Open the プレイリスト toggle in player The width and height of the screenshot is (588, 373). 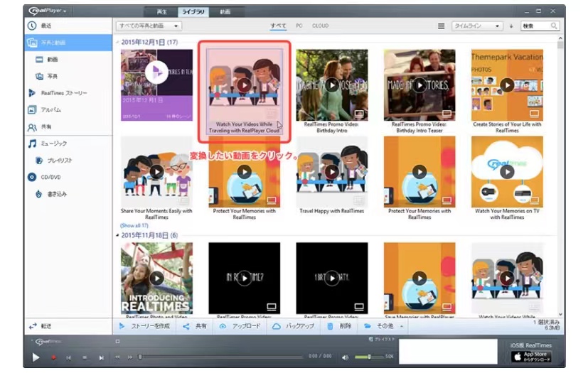[x=382, y=340]
